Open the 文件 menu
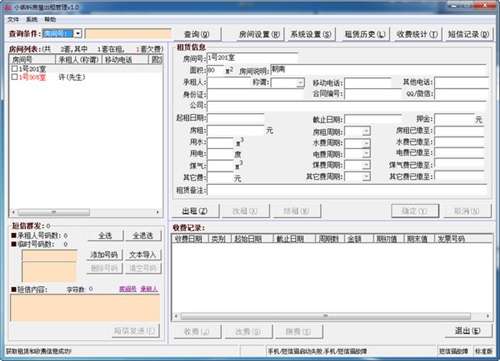This screenshot has height=361, width=500. coord(13,19)
